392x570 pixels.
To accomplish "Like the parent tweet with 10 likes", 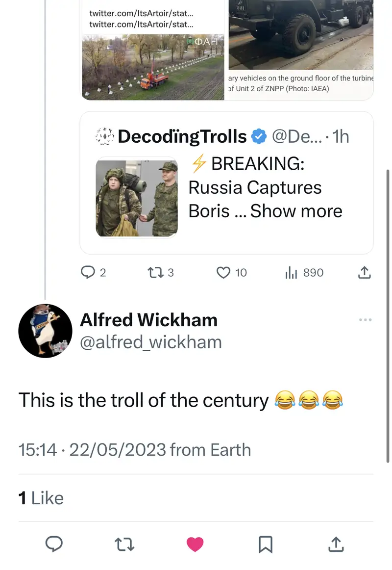I will [x=224, y=273].
